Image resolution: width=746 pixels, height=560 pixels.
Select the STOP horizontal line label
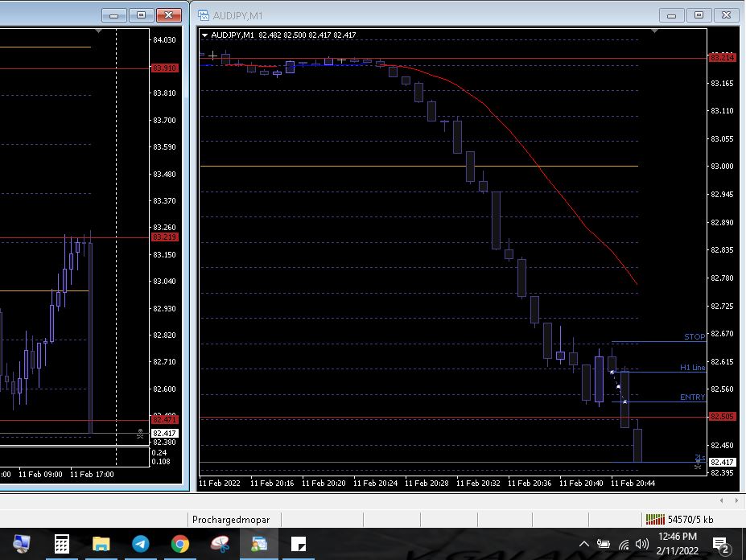coord(694,336)
